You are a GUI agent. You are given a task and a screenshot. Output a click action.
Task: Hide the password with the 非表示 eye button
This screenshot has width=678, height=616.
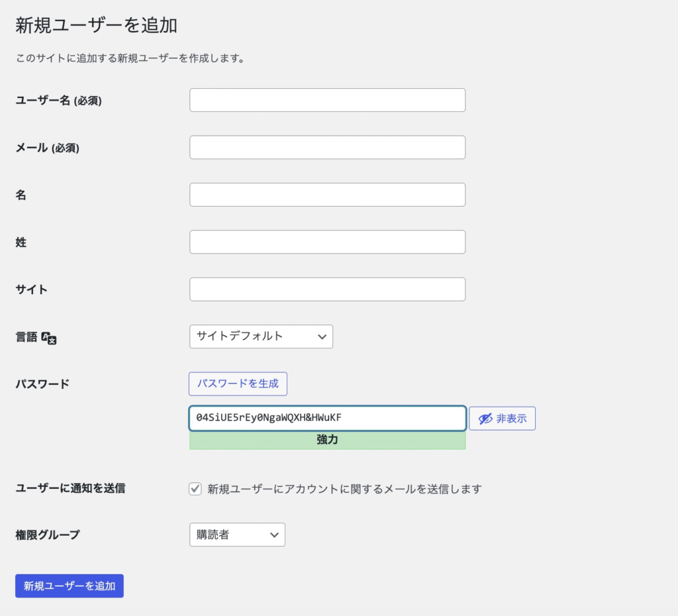502,419
